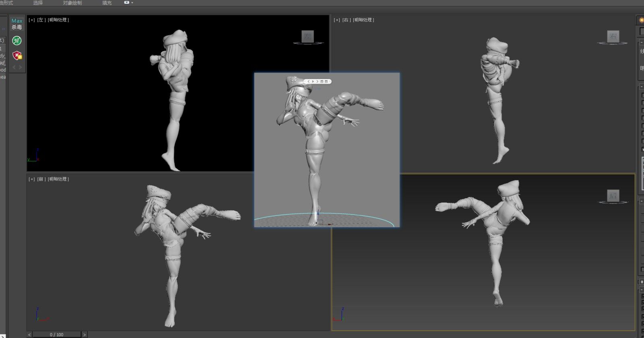Open 明暗处理 shading menu in 左 viewport
This screenshot has width=644, height=338.
click(x=58, y=20)
